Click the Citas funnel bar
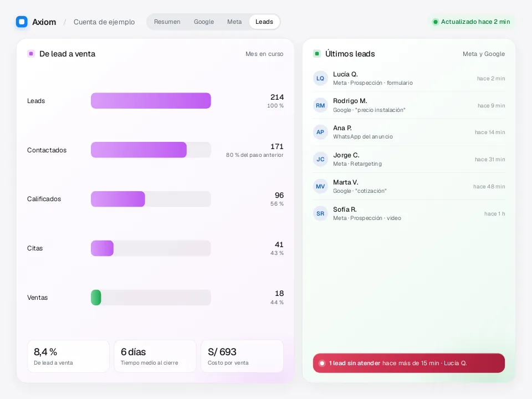532x399 pixels. click(102, 248)
